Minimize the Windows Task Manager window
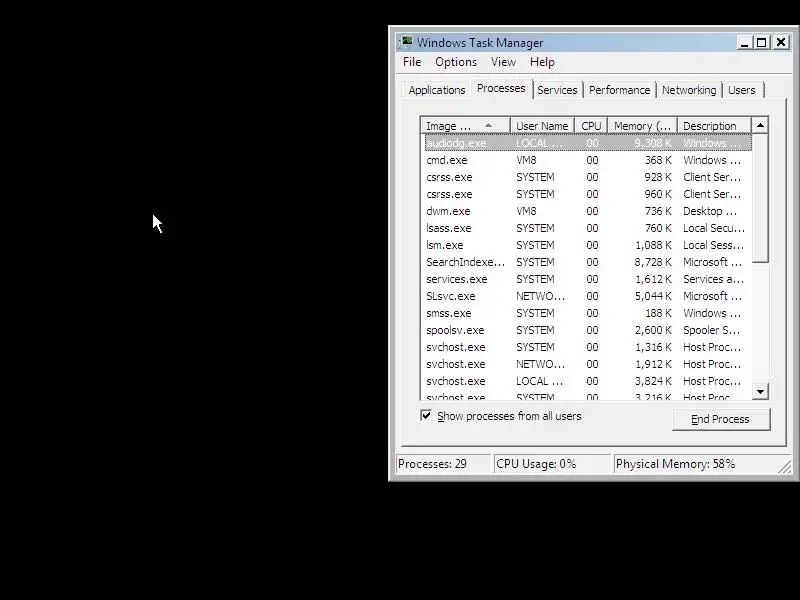This screenshot has width=800, height=600. point(744,43)
